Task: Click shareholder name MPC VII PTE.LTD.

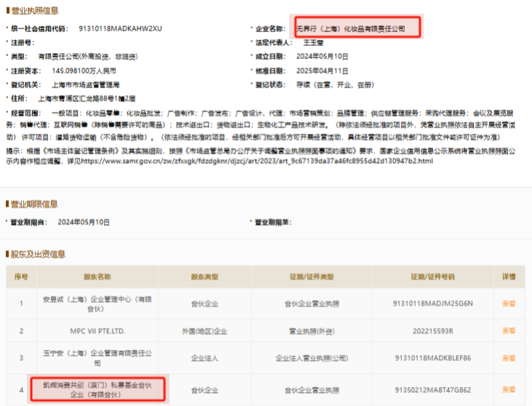Action: tap(97, 331)
